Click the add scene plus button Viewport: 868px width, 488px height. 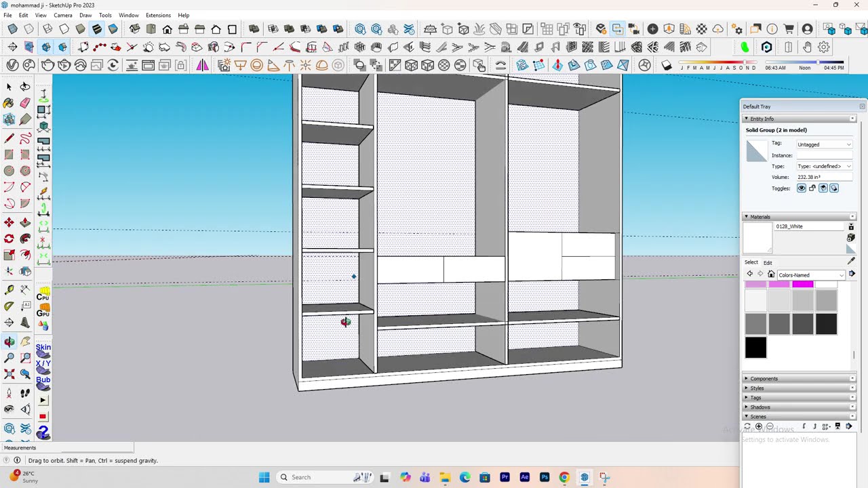point(759,426)
